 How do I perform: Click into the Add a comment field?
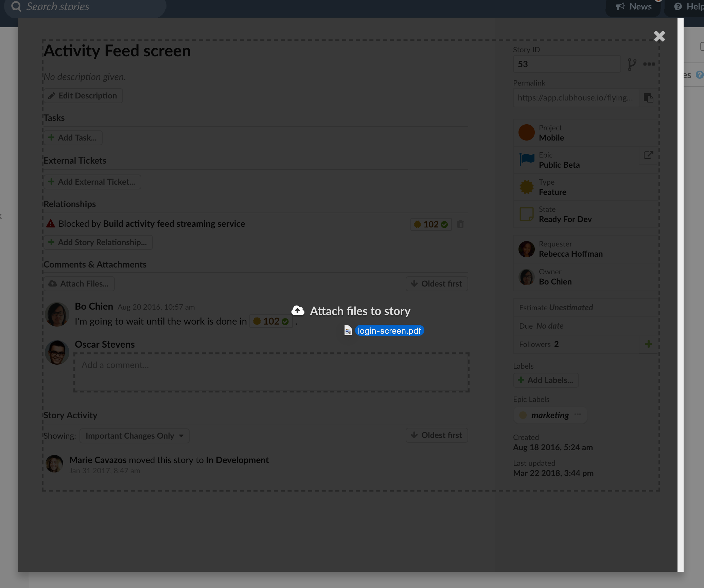271,372
